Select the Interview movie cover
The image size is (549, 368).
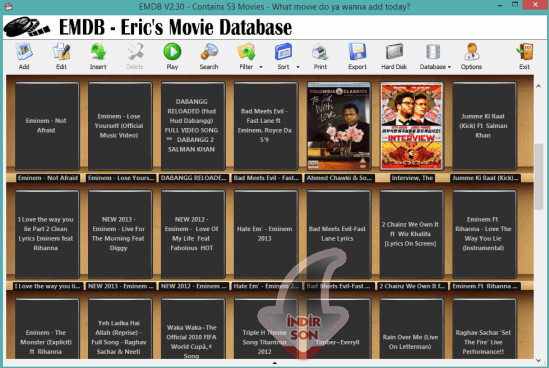click(411, 126)
